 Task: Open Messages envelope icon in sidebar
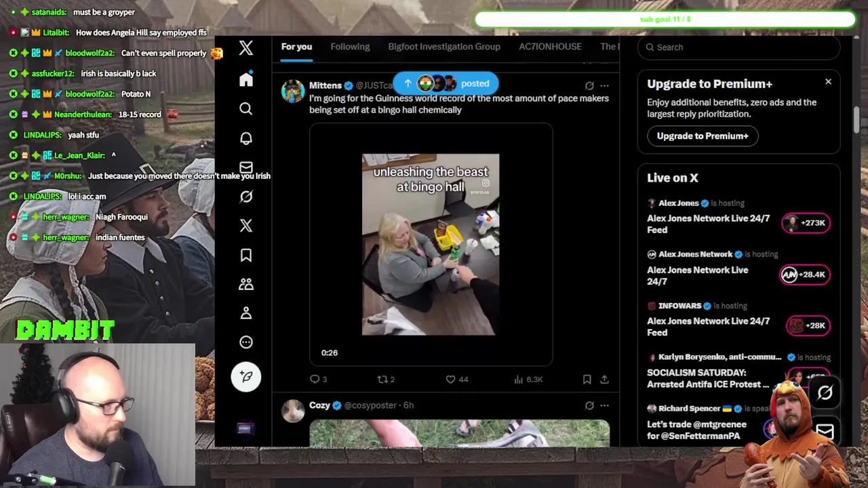click(x=246, y=167)
